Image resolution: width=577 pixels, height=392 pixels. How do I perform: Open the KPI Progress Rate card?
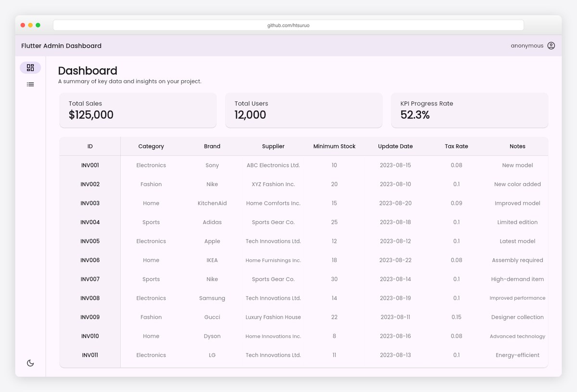pyautogui.click(x=470, y=110)
